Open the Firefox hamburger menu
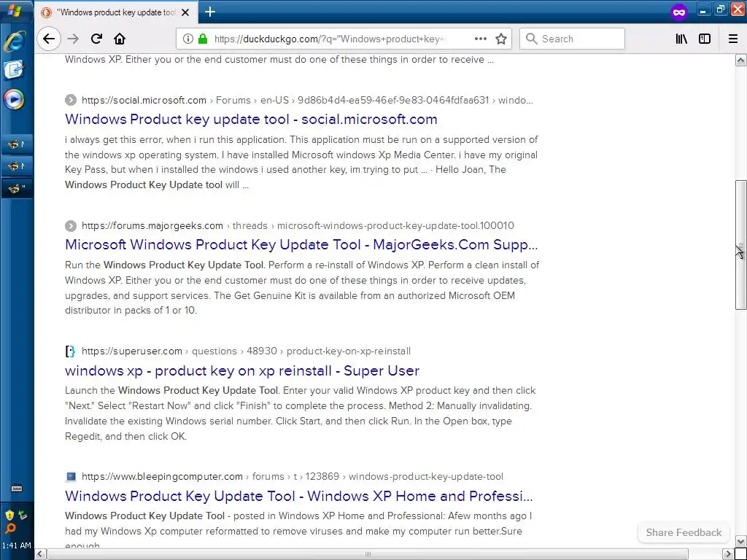This screenshot has height=560, width=747. (733, 39)
